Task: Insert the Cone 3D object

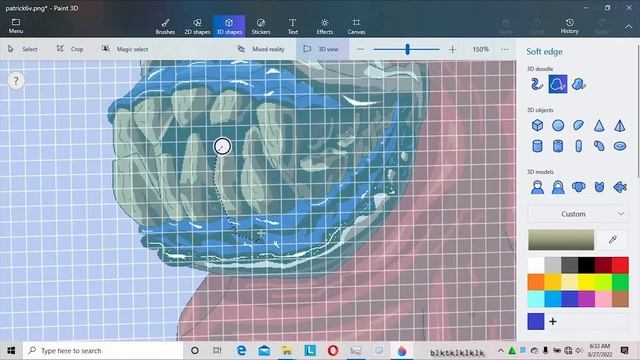Action: [x=599, y=125]
